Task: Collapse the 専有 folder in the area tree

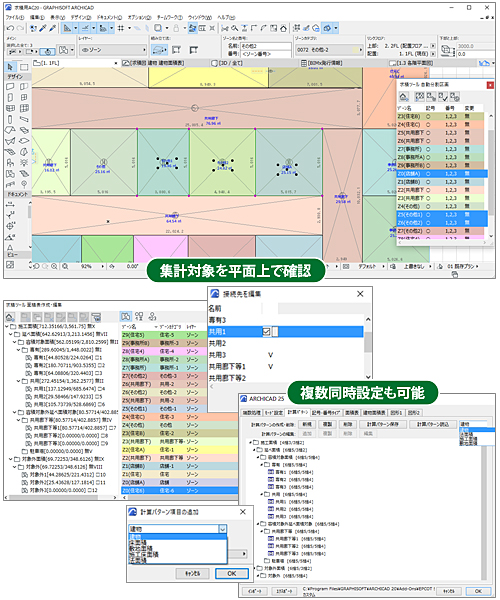Action: [x=18, y=350]
